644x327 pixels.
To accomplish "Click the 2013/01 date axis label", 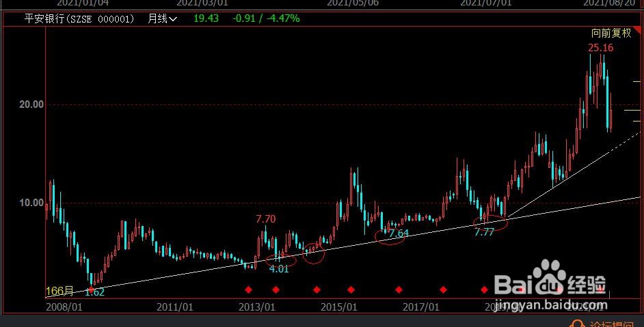I will (256, 307).
